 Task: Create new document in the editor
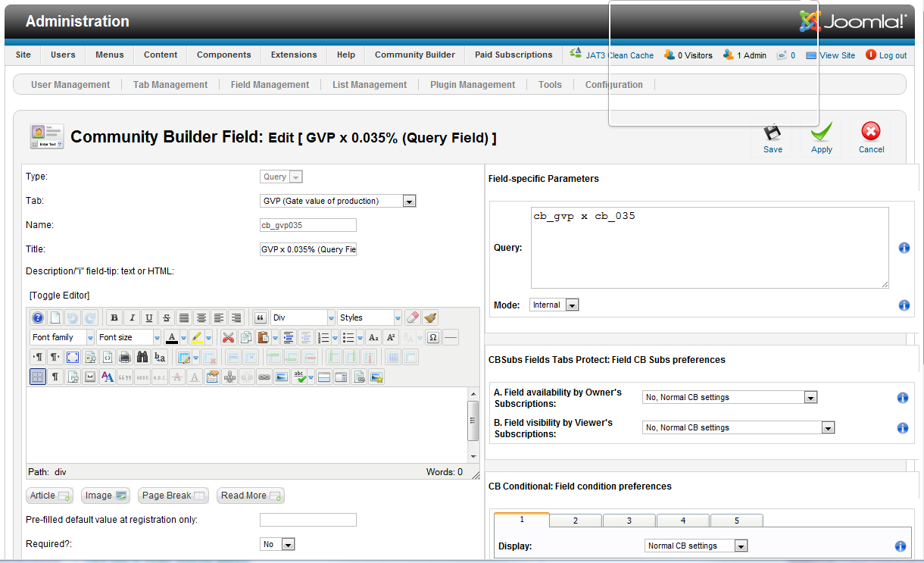(x=55, y=317)
